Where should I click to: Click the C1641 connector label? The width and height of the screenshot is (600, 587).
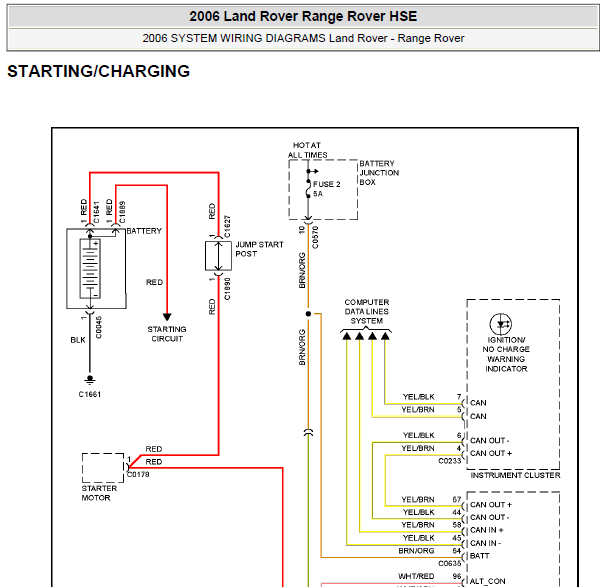click(x=96, y=212)
